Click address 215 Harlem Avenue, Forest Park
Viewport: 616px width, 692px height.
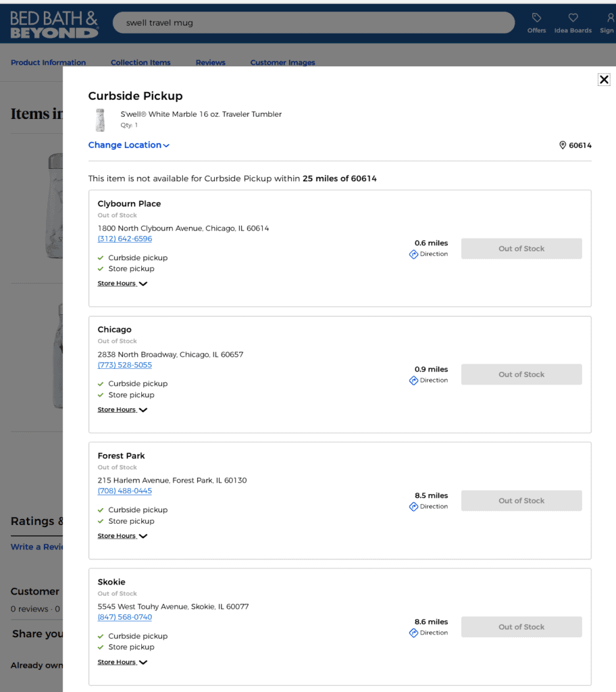[x=172, y=480]
